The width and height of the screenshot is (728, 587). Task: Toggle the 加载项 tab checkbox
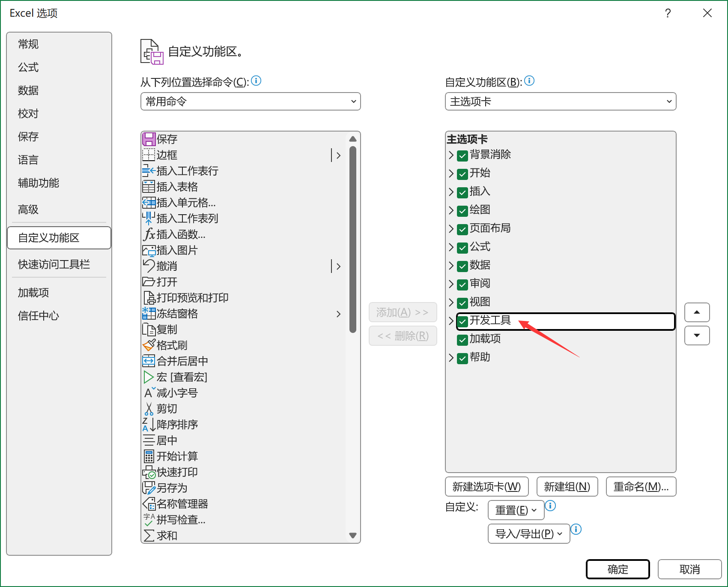pos(462,339)
